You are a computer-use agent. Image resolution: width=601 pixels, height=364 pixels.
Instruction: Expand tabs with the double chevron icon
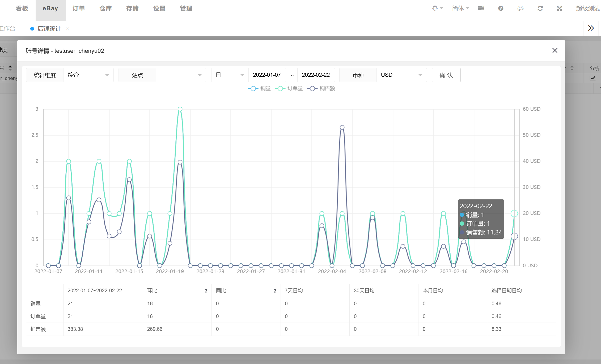tap(591, 28)
